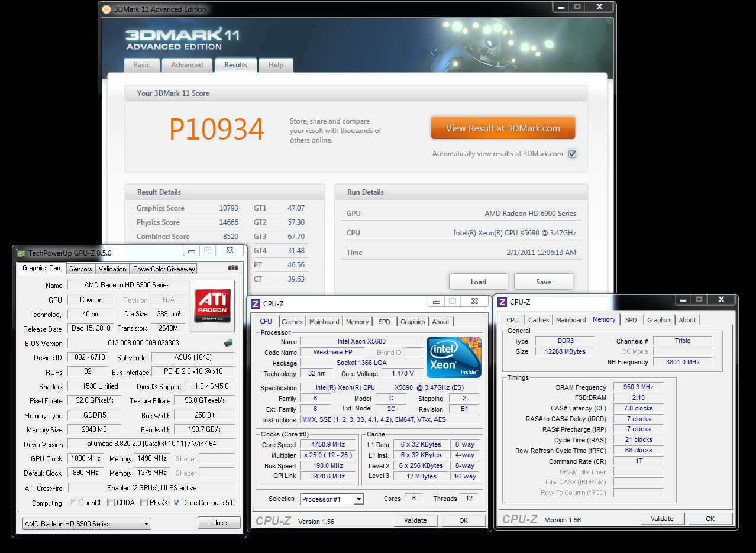Open SPD tab in CPU-Z memory window
The height and width of the screenshot is (553, 756).
[x=631, y=320]
